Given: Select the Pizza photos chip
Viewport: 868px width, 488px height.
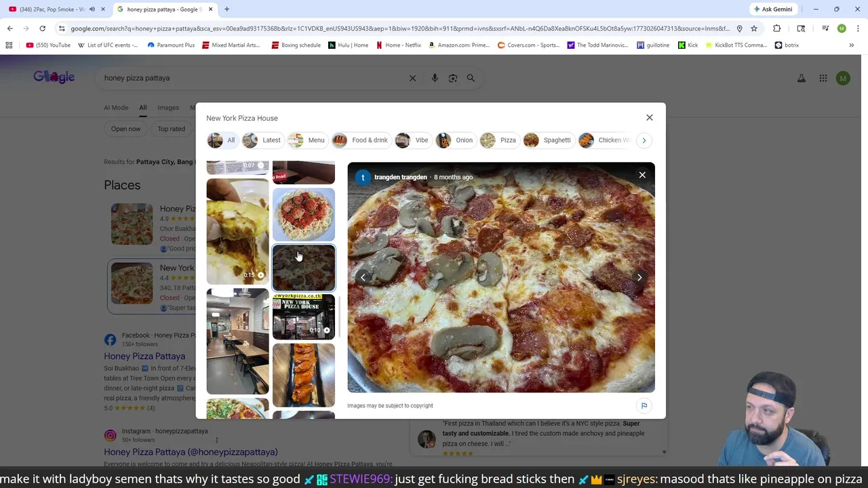Looking at the screenshot, I should 498,140.
